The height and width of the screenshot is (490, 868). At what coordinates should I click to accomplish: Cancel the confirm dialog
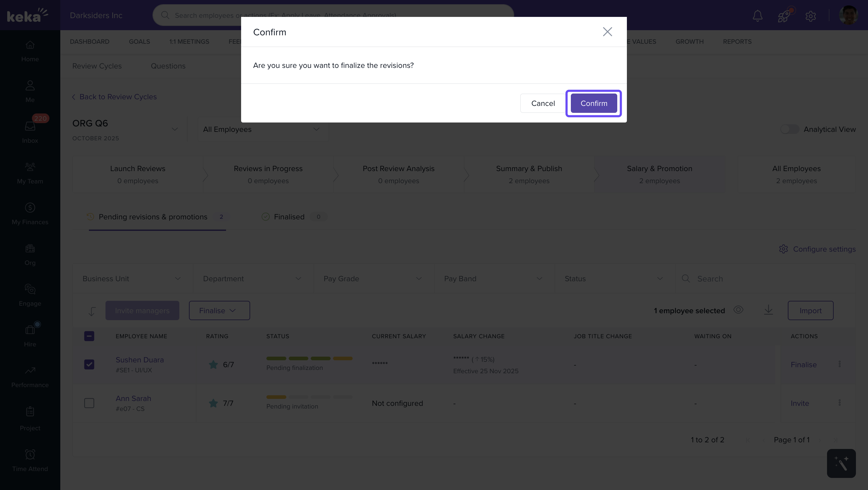(542, 103)
